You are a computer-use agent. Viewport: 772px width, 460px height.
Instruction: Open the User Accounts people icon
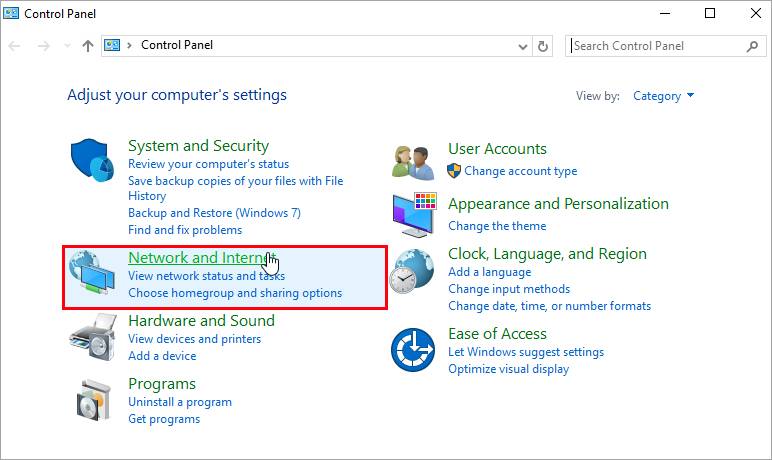tap(413, 163)
